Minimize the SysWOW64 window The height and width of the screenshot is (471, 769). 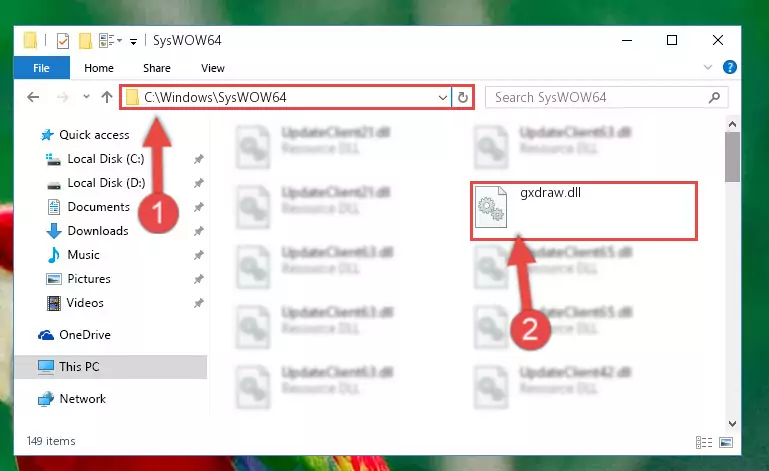(x=627, y=40)
